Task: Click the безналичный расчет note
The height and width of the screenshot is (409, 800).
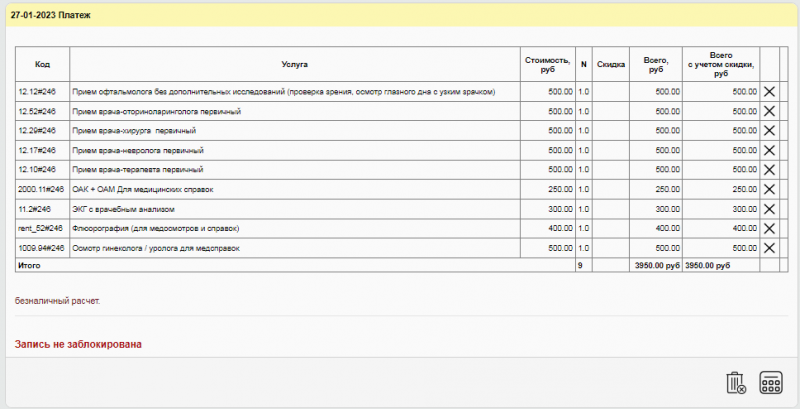Action: [x=58, y=299]
